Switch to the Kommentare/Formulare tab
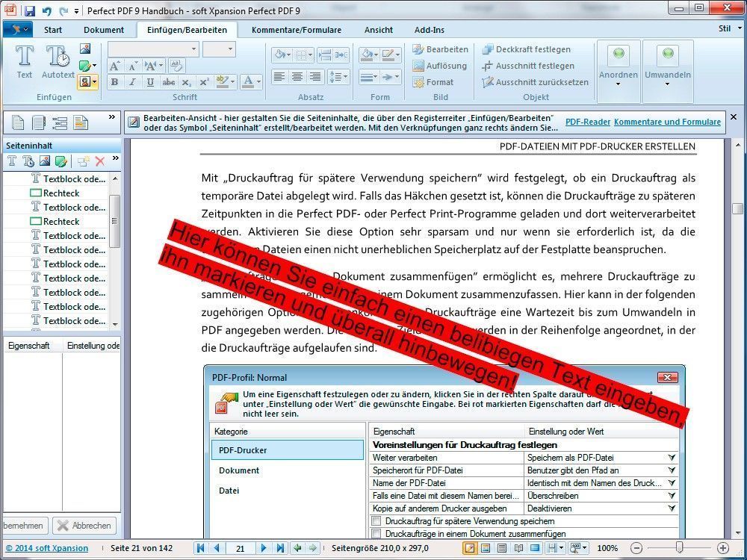747x560 pixels. (x=297, y=30)
